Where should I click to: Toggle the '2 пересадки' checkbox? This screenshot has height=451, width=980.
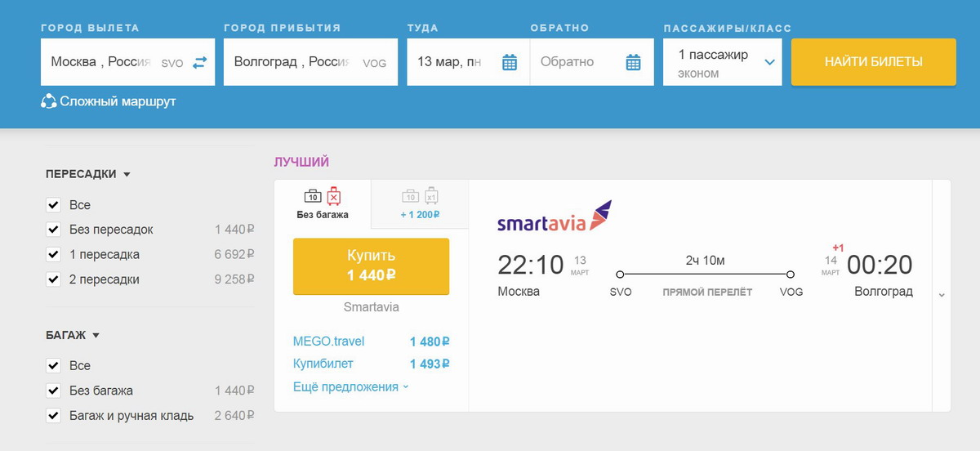click(x=54, y=279)
